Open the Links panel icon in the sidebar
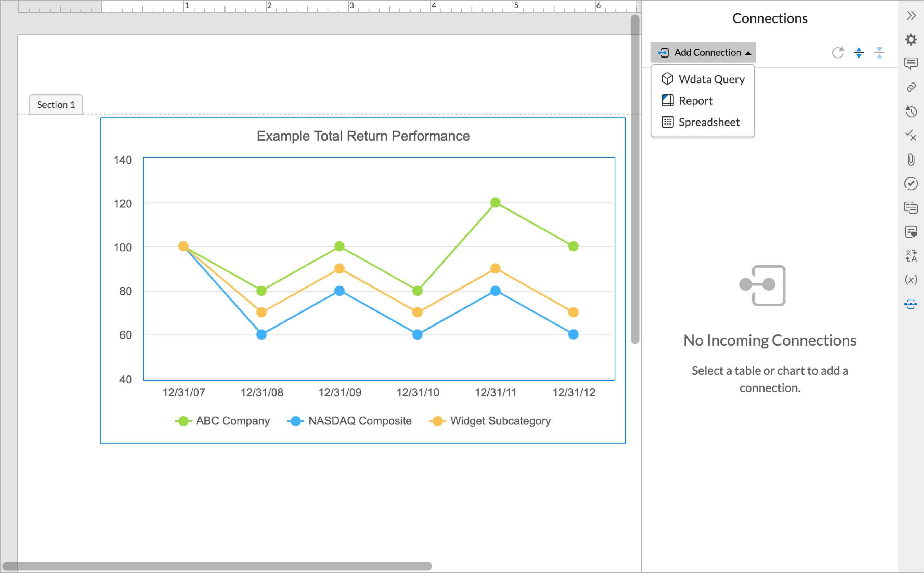The height and width of the screenshot is (573, 924). pyautogui.click(x=911, y=87)
